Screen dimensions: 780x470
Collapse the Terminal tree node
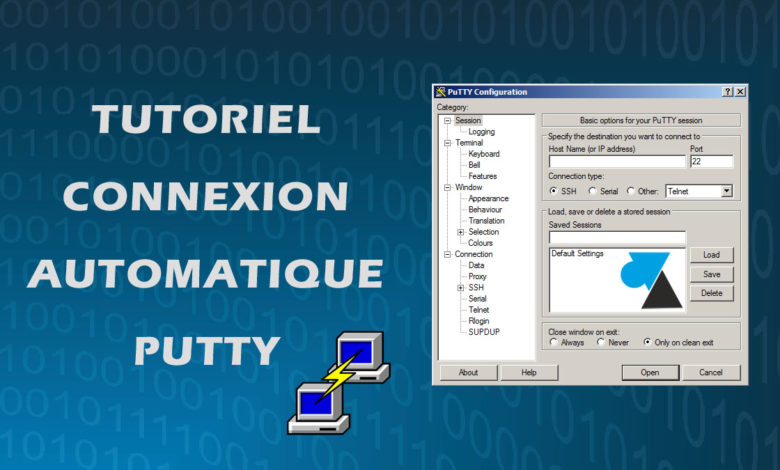click(x=447, y=143)
